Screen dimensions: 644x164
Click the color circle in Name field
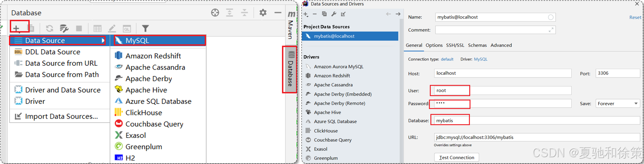[x=551, y=17]
